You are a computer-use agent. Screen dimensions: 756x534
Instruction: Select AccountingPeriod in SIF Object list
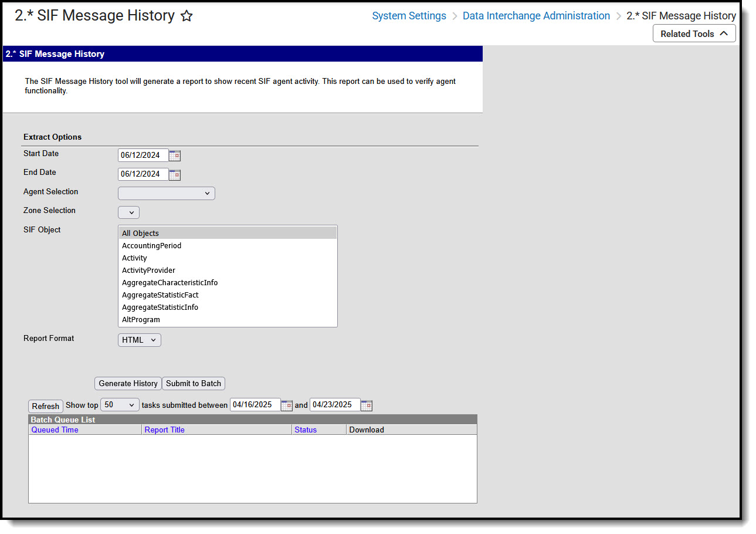(228, 246)
